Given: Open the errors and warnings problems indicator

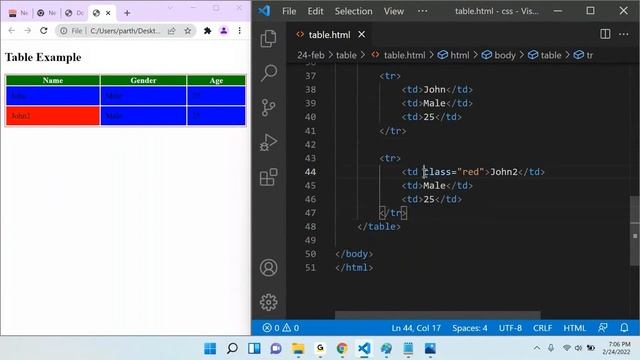Looking at the screenshot, I should tap(281, 328).
